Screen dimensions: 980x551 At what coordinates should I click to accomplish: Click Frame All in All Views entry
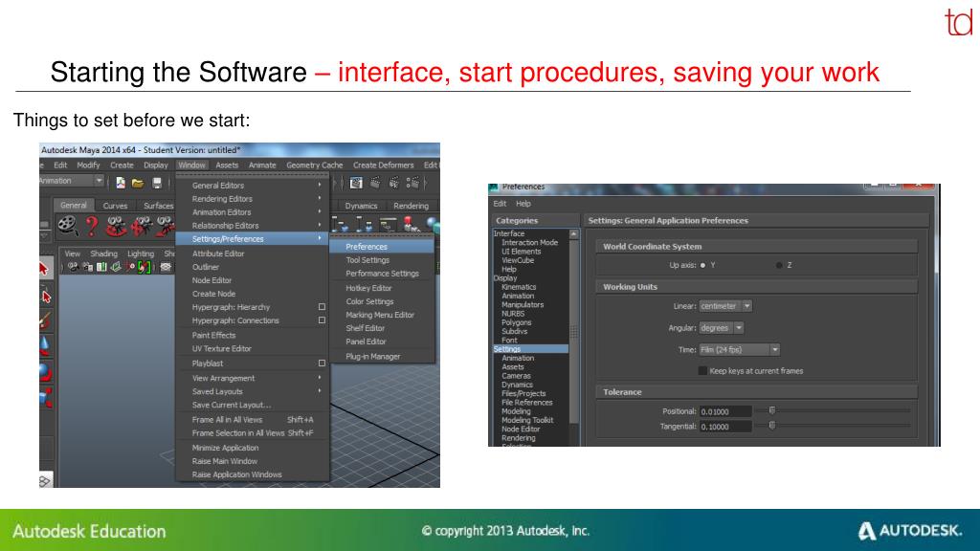pos(253,420)
